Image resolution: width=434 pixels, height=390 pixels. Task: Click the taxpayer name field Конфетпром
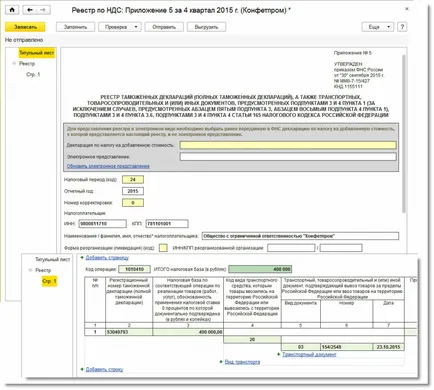coord(300,236)
